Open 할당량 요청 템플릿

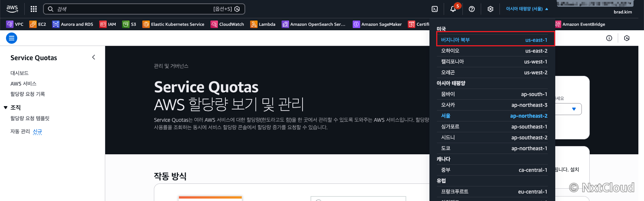pyautogui.click(x=30, y=118)
